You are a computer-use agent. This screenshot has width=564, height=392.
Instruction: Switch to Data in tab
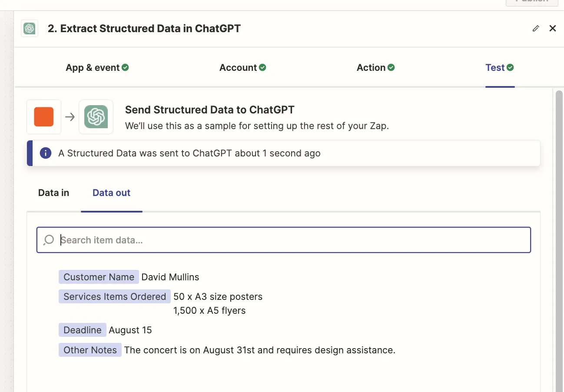coord(53,193)
